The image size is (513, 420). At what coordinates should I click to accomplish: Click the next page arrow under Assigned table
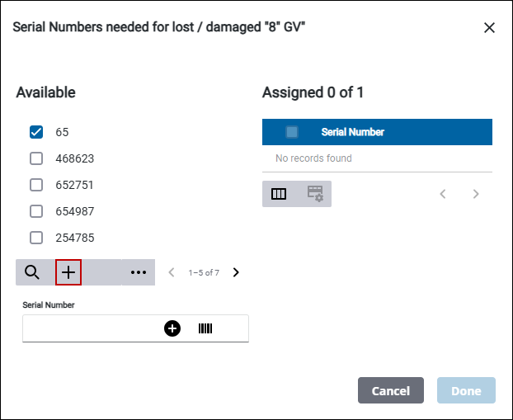(x=476, y=194)
